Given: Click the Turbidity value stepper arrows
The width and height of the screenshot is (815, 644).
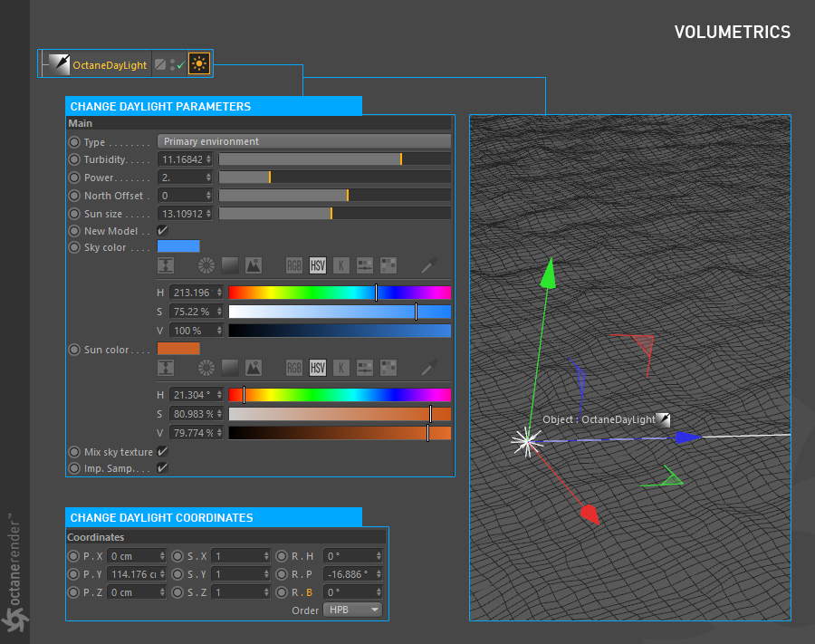Looking at the screenshot, I should [208, 159].
